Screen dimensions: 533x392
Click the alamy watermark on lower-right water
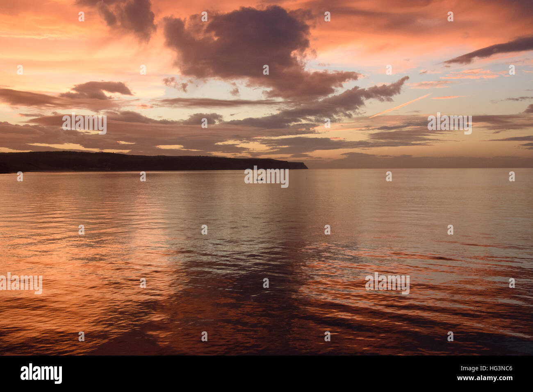coord(387,284)
